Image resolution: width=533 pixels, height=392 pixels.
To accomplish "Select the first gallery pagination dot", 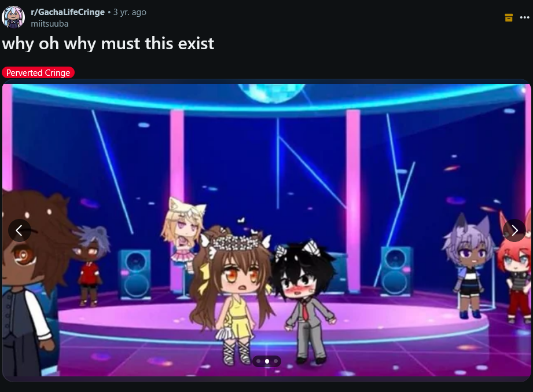I will point(259,361).
